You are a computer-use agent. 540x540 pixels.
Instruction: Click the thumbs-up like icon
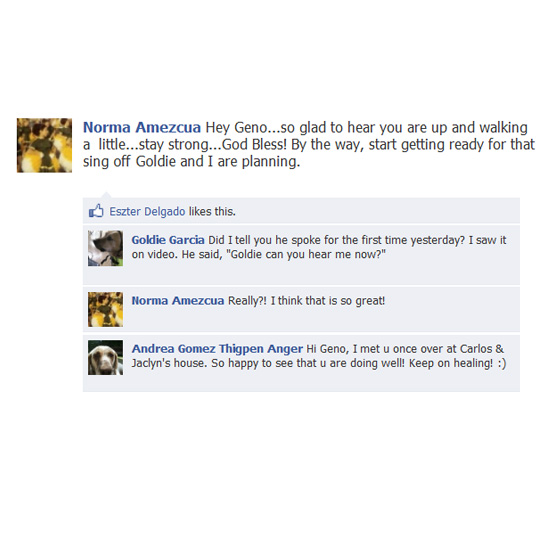coord(96,211)
